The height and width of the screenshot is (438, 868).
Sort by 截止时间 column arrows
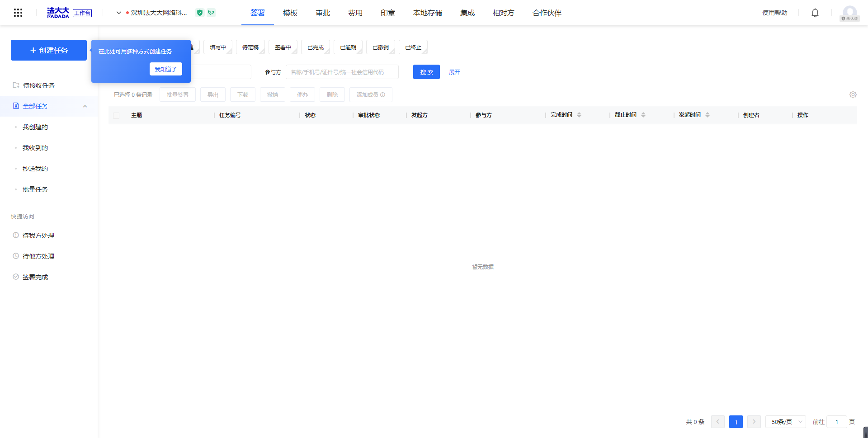(x=643, y=115)
